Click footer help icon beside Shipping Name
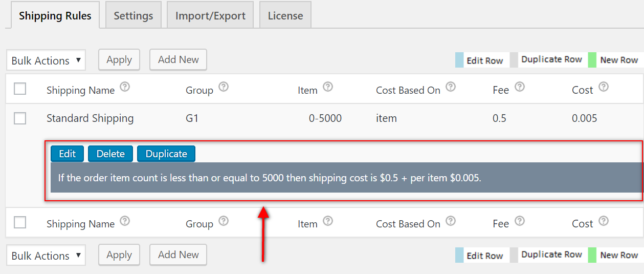 click(125, 221)
